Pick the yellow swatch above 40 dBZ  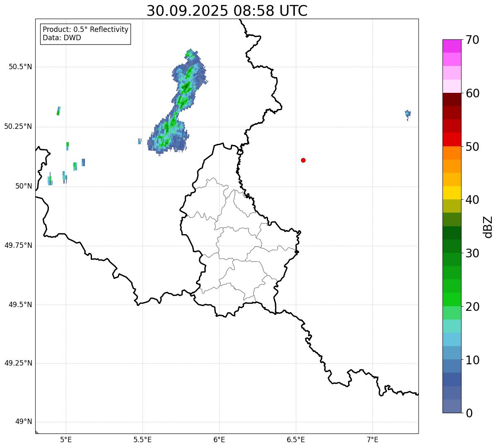click(x=452, y=193)
